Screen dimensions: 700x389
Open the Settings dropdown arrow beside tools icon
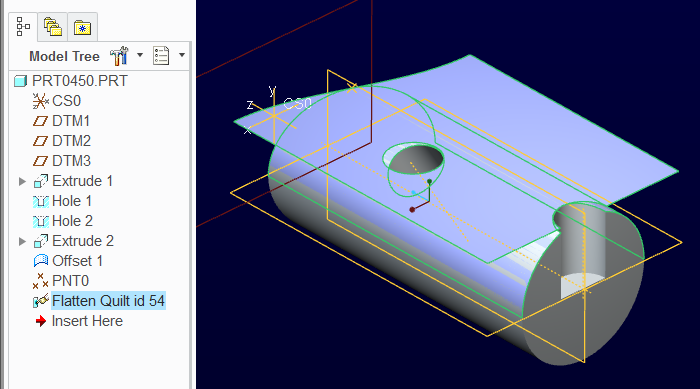coord(140,55)
